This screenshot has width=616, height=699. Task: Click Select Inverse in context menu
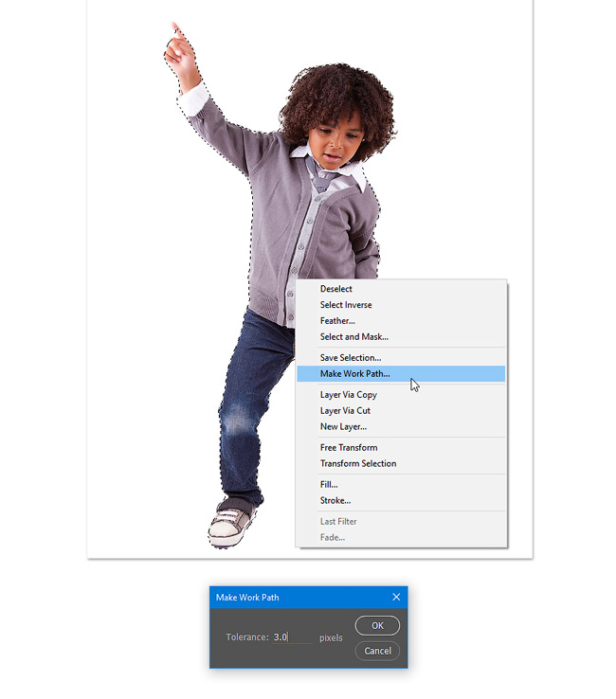pyautogui.click(x=401, y=305)
